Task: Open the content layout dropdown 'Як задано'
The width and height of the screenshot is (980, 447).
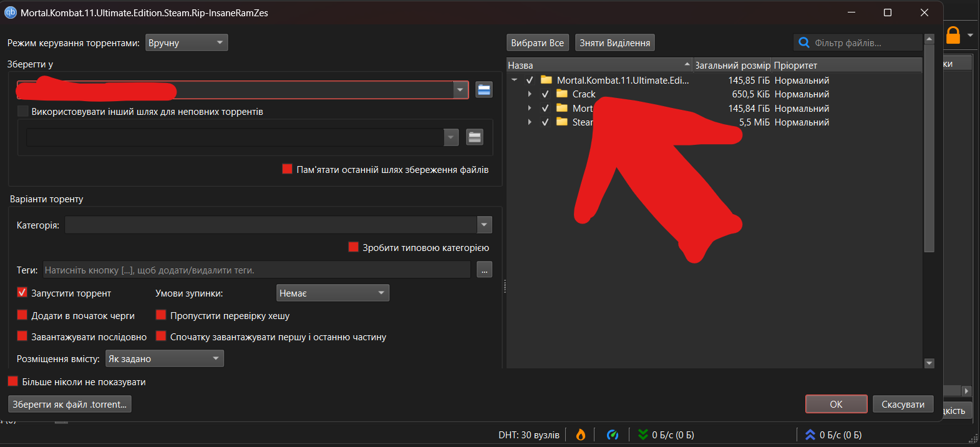Action: pos(165,359)
